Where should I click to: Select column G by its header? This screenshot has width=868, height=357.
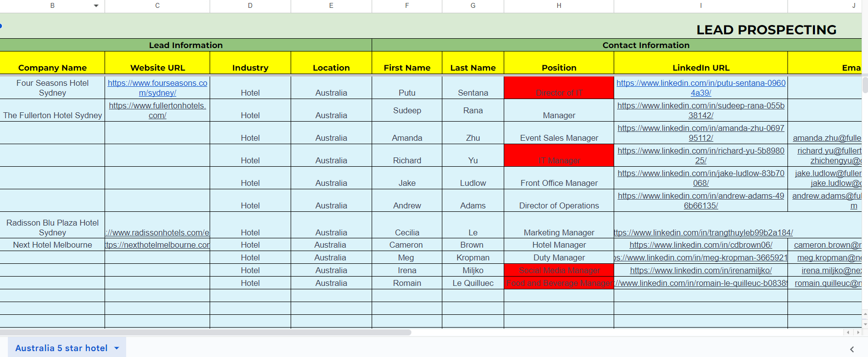pyautogui.click(x=473, y=6)
